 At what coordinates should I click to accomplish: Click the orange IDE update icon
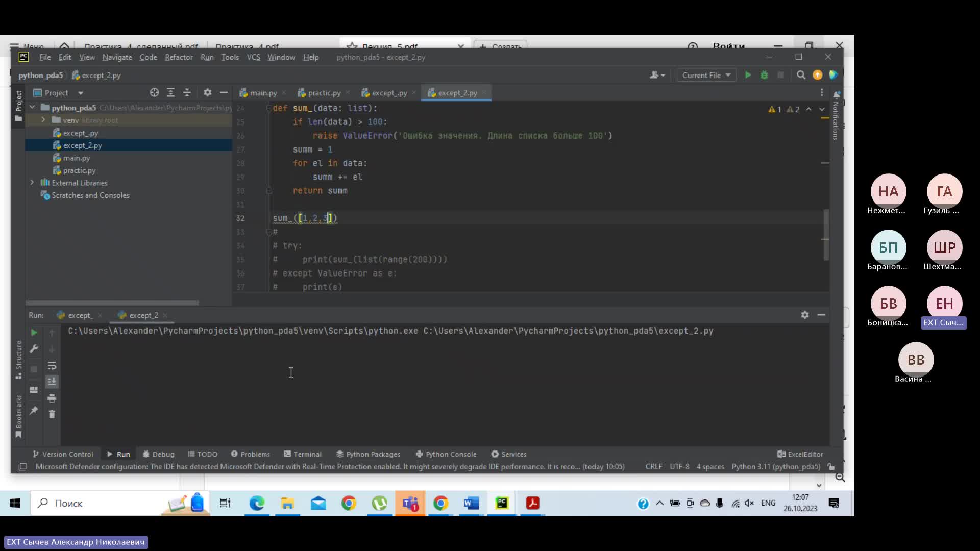point(817,75)
